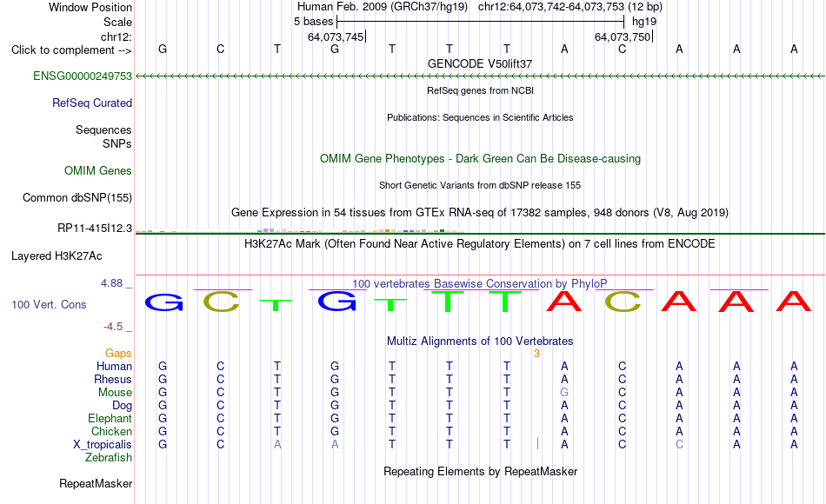Select the Zebrafish species row label
Image resolution: width=826 pixels, height=504 pixels.
(x=109, y=457)
